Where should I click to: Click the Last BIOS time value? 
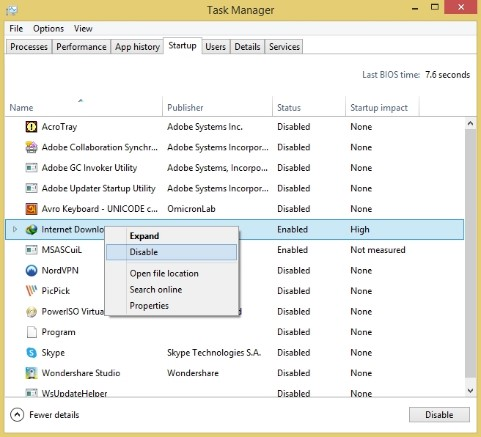point(447,75)
